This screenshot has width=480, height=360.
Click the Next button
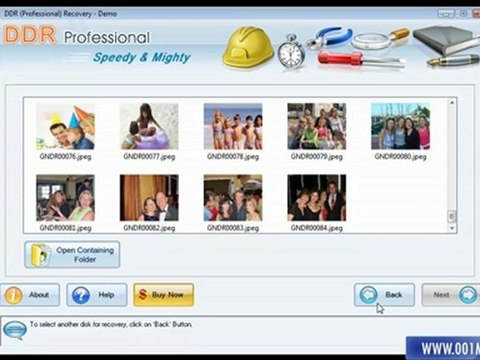[x=451, y=295]
